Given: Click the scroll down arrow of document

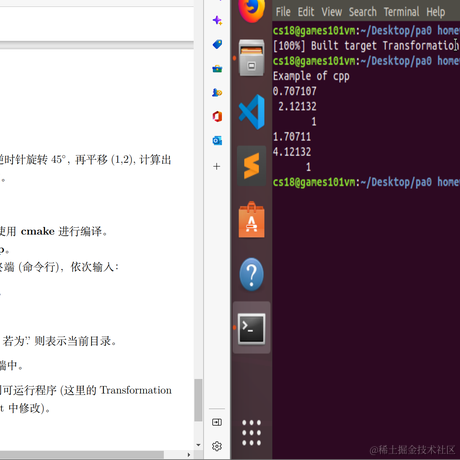Looking at the screenshot, I should 198,445.
